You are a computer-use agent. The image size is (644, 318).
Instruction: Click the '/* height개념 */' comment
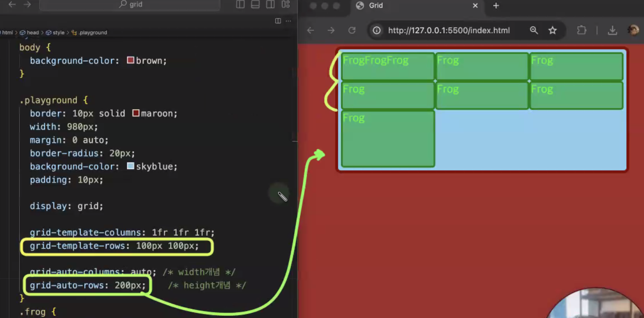pyautogui.click(x=207, y=285)
